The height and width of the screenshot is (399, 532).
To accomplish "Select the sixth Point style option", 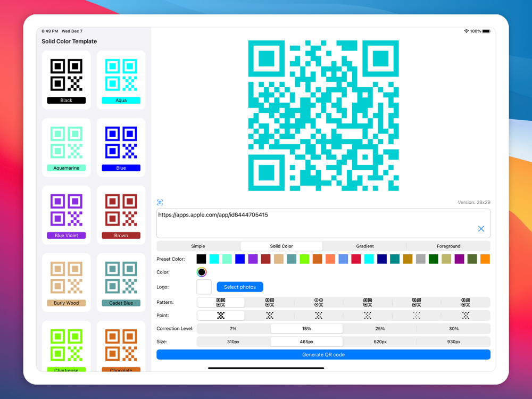I will coord(465,315).
